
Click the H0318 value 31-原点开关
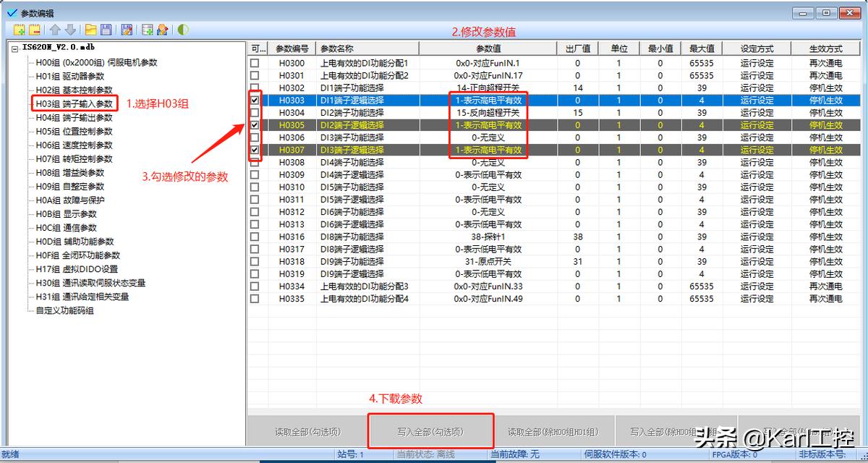pos(488,261)
